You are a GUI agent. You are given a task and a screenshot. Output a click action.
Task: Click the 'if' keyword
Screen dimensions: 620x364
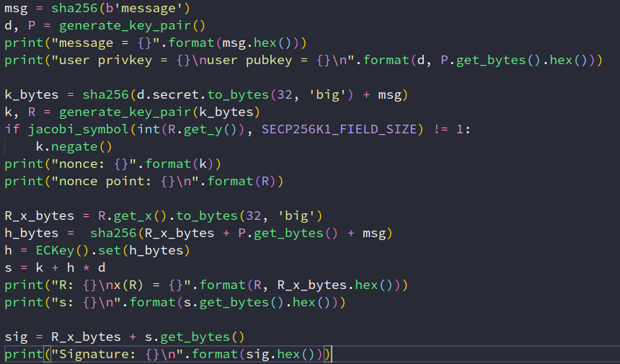(x=12, y=129)
